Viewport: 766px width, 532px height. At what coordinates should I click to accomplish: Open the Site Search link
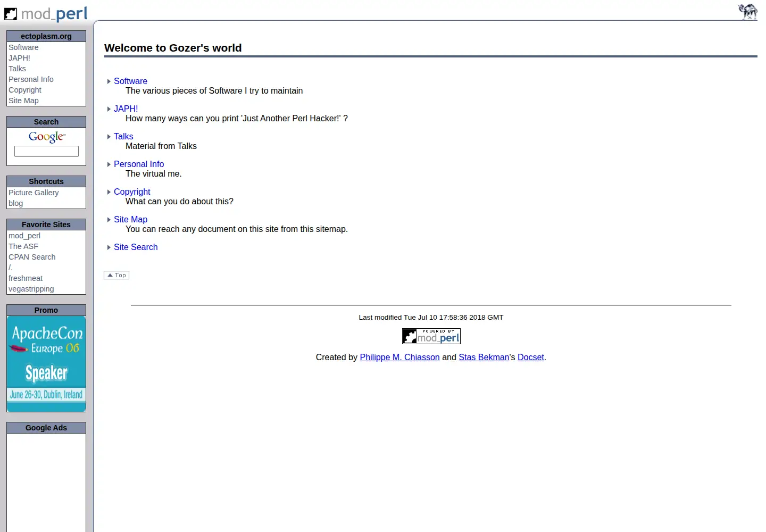click(x=136, y=247)
